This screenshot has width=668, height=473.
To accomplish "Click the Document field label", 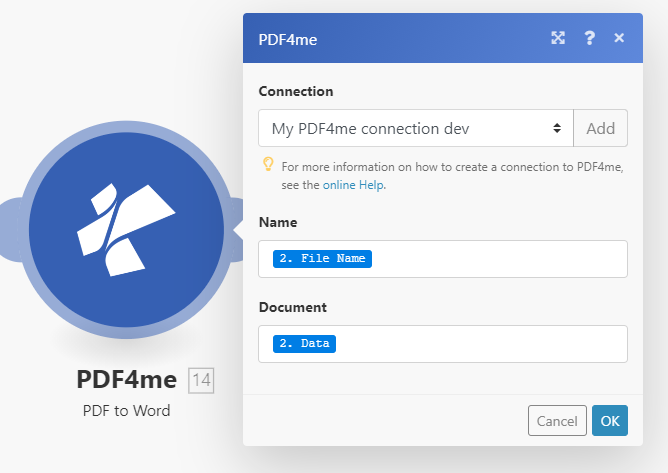I will coord(293,307).
